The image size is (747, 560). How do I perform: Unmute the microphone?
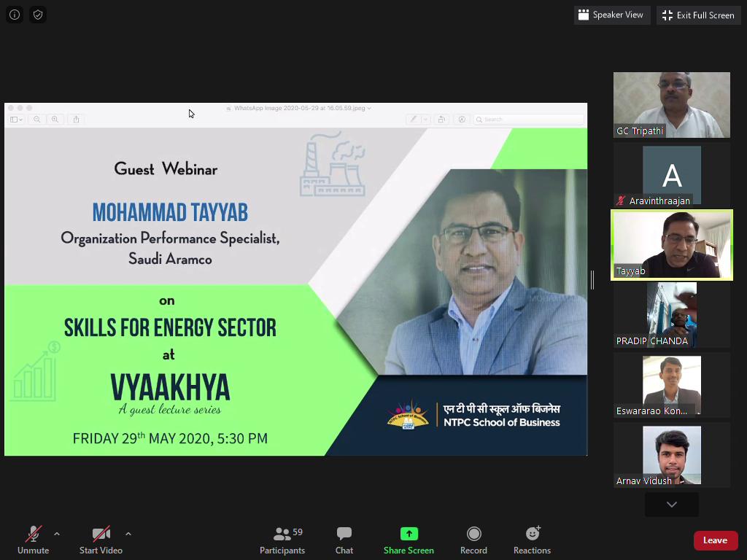pos(34,540)
